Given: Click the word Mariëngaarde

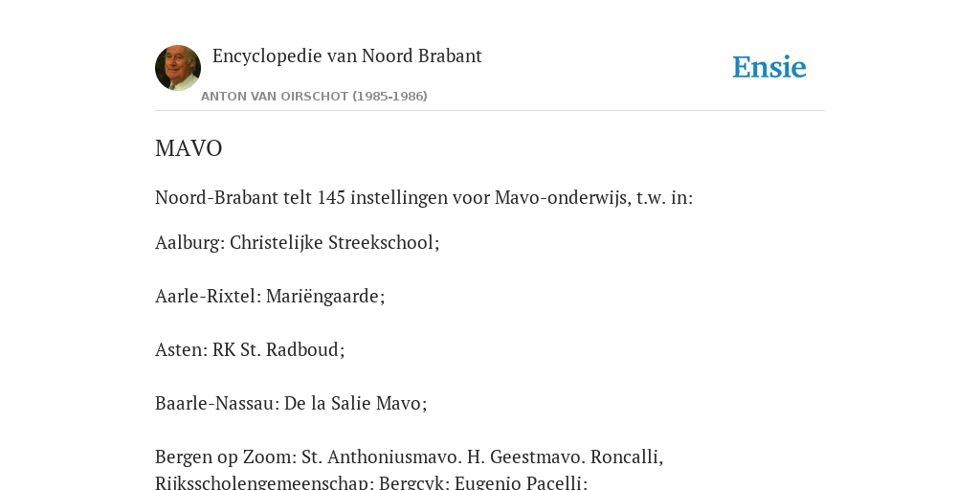Looking at the screenshot, I should tap(325, 297).
